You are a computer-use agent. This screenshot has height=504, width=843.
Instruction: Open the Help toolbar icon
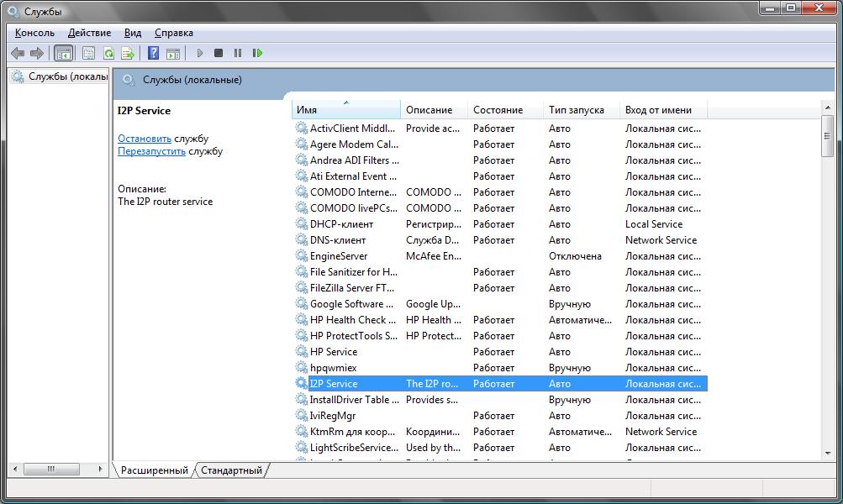tap(153, 53)
